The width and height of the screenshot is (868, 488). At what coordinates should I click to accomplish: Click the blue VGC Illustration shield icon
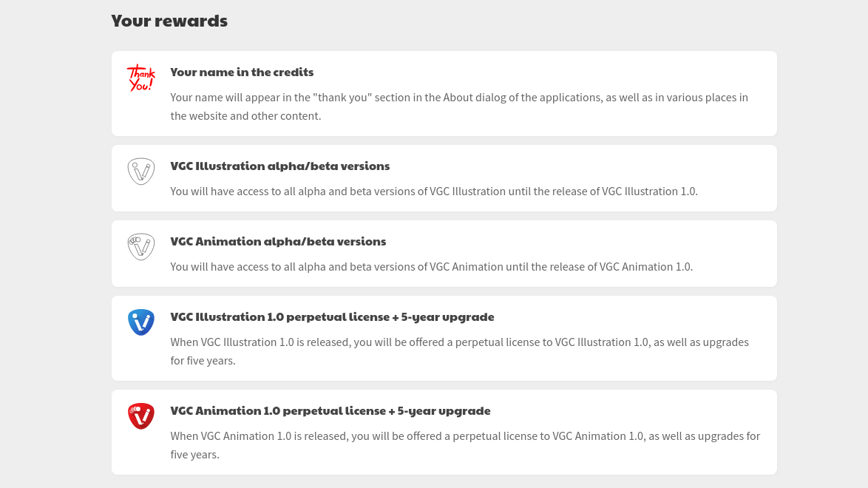pyautogui.click(x=141, y=322)
